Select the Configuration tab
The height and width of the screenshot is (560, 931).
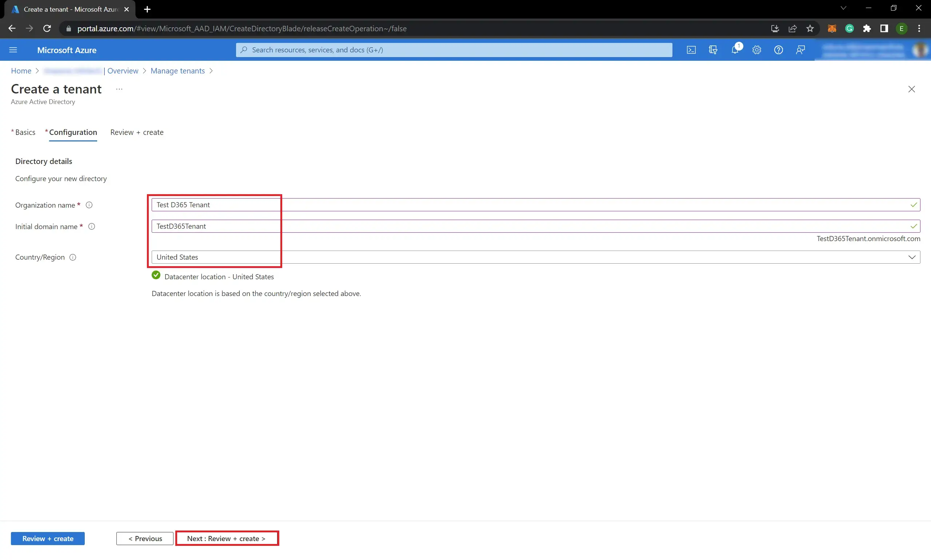(72, 132)
